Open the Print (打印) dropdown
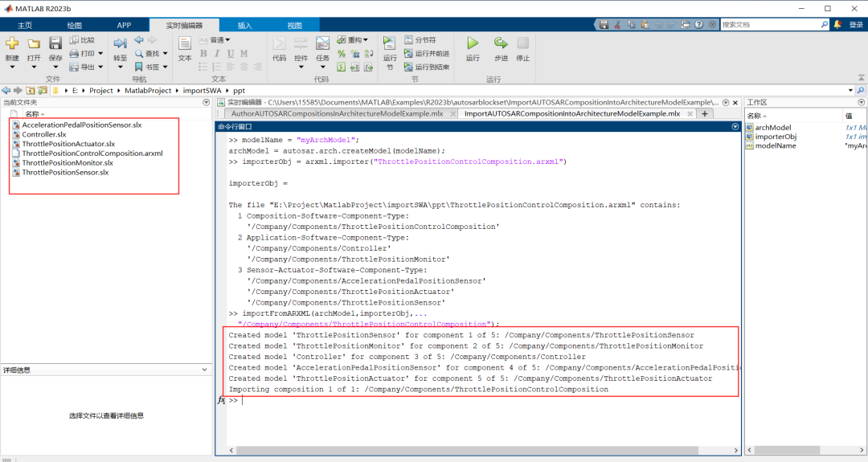 [x=84, y=54]
